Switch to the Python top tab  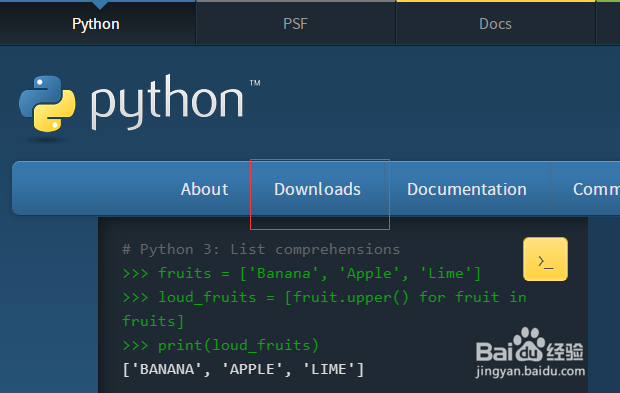tap(96, 24)
